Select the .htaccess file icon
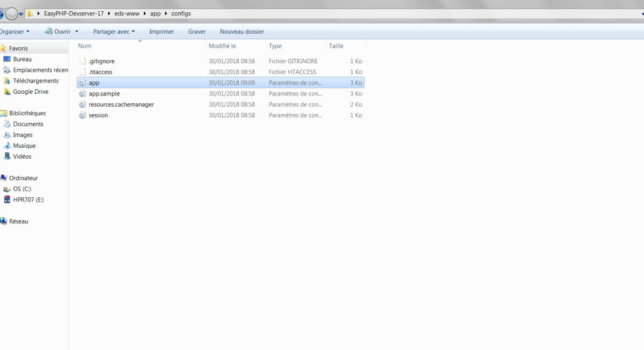The image size is (644, 350). tap(83, 72)
